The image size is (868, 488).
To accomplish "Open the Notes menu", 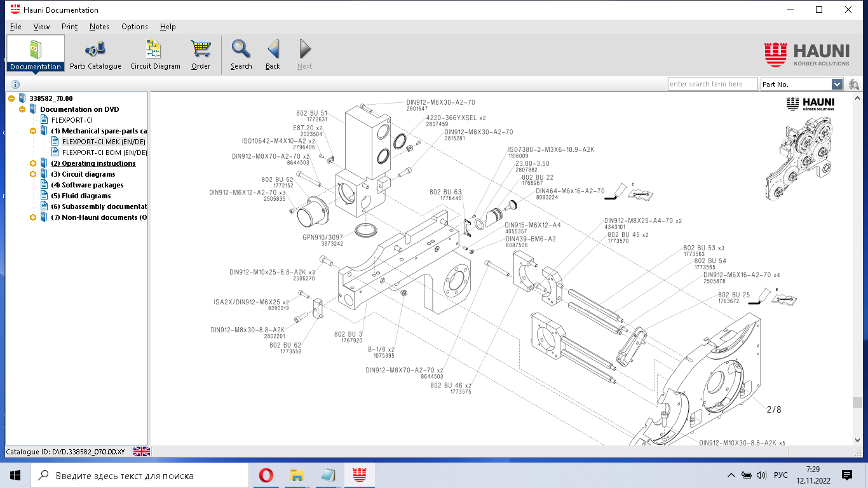I will pos(99,27).
